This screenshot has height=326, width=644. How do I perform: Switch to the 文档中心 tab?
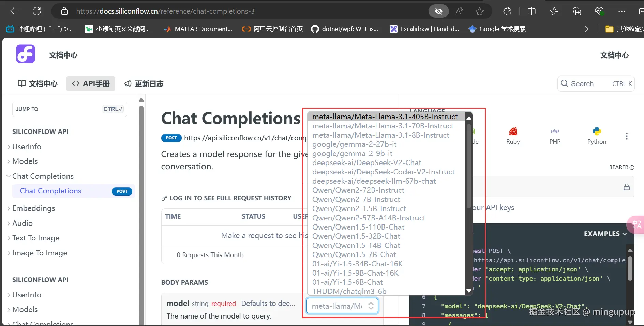click(x=38, y=84)
